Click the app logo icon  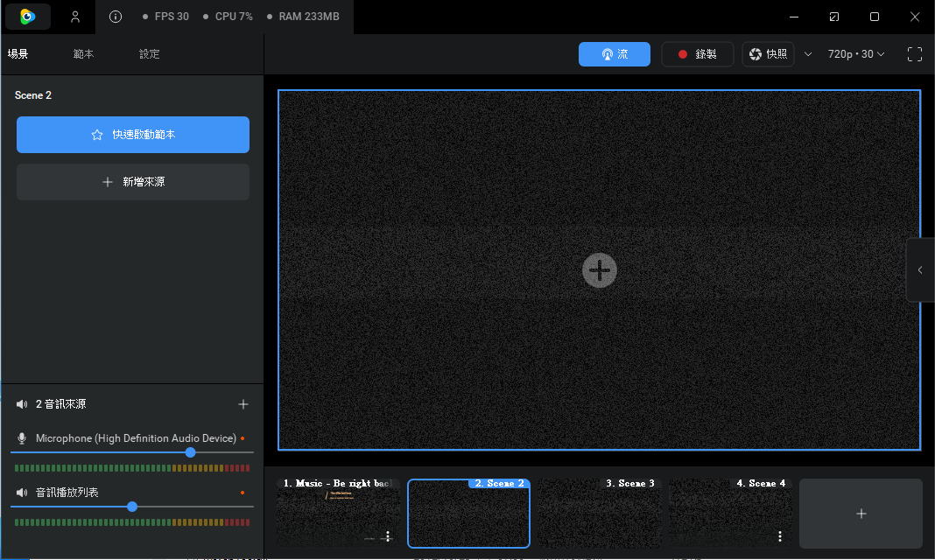point(27,17)
